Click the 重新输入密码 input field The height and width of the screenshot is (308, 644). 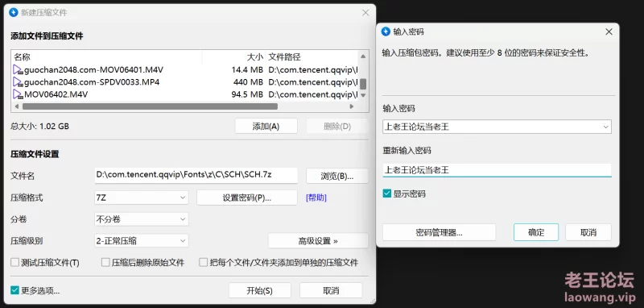(497, 170)
